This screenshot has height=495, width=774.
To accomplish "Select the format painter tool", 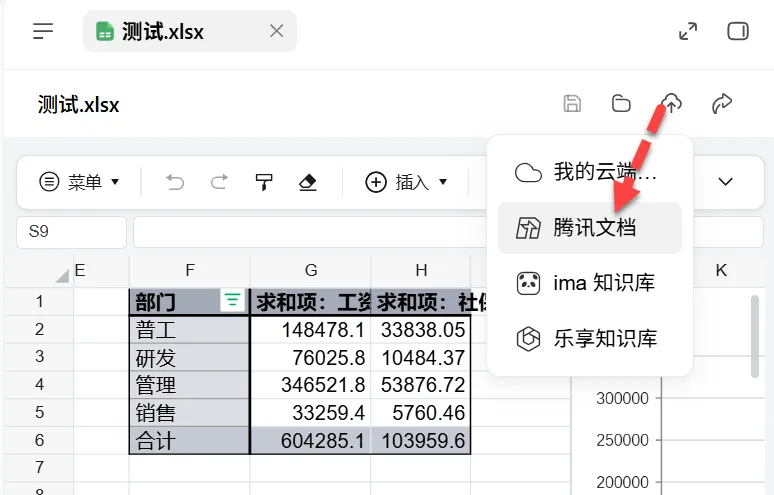I will tap(264, 182).
